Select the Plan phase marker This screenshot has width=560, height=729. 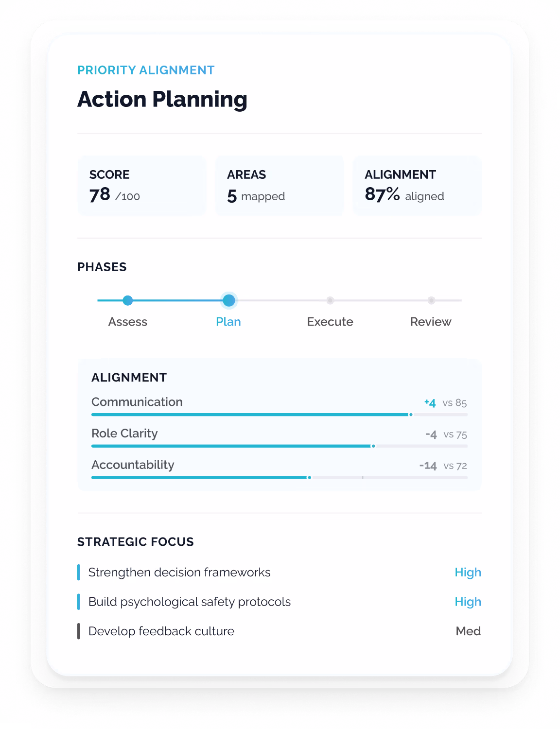229,300
